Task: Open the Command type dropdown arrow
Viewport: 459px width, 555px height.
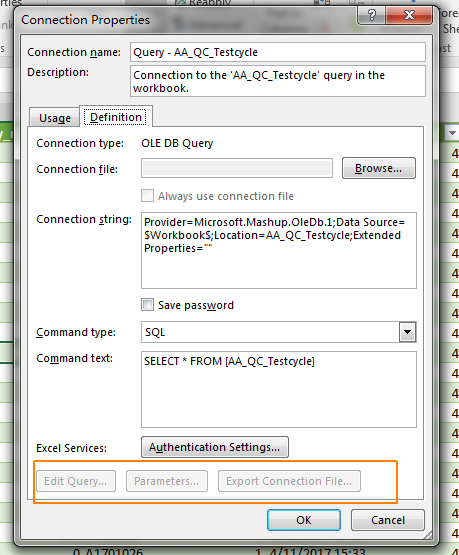Action: click(407, 332)
